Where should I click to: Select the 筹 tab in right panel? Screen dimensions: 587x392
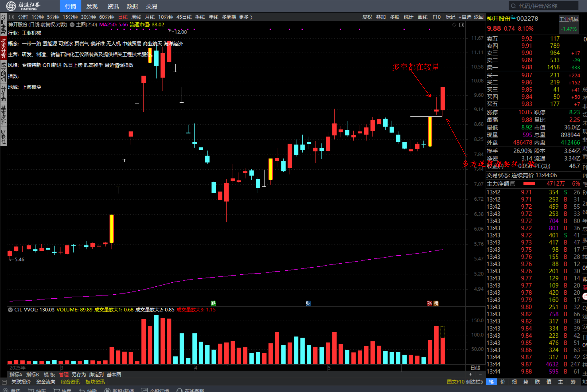pyautogui.click(x=573, y=382)
